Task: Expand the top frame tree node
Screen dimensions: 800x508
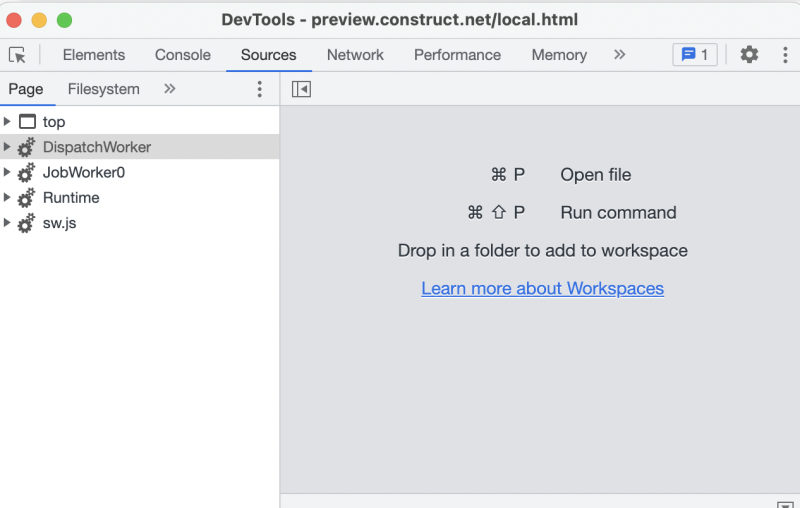Action: tap(7, 121)
